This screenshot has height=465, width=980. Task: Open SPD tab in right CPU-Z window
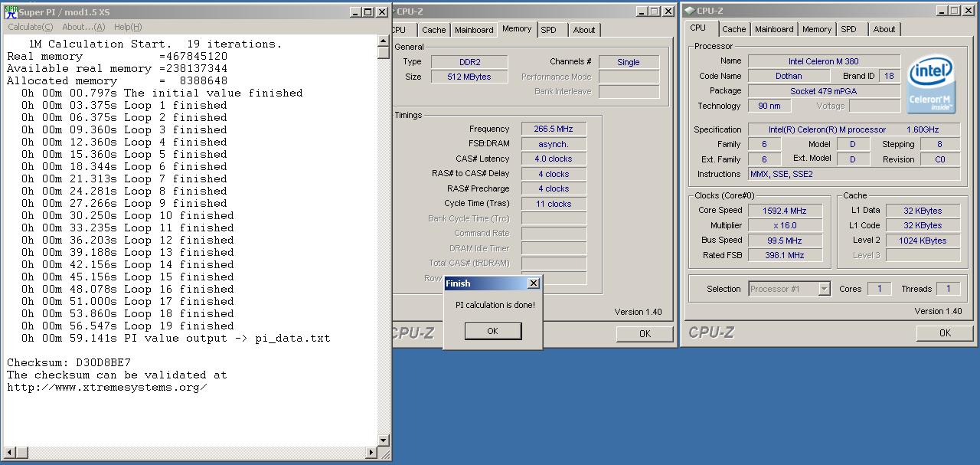pyautogui.click(x=848, y=29)
